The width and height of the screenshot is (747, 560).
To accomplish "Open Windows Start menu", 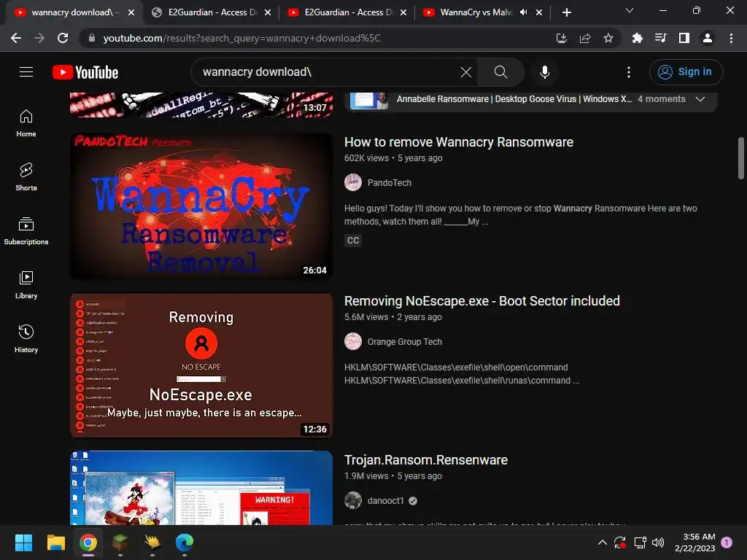I will 23,542.
